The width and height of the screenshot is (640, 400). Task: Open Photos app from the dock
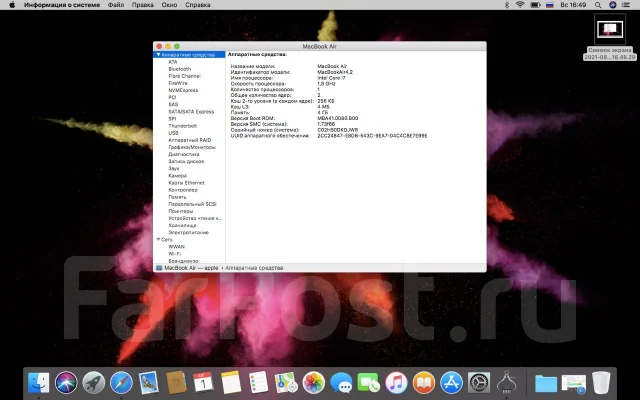coord(313,382)
